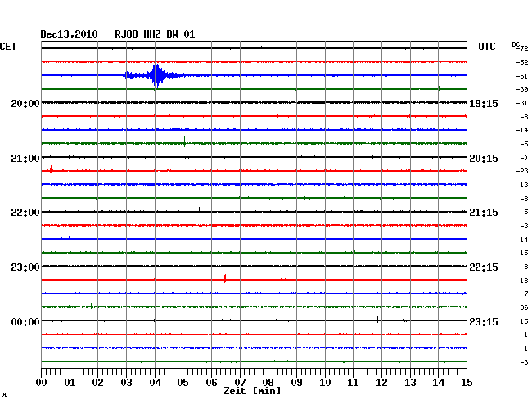Select the 00:00 CET row label
Screen dimensions: 532x404
(25, 321)
